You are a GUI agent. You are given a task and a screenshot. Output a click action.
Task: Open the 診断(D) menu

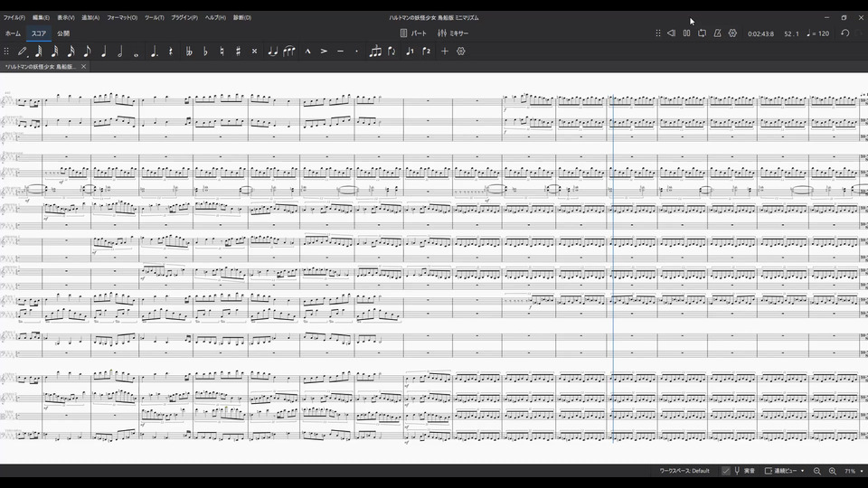(x=242, y=18)
